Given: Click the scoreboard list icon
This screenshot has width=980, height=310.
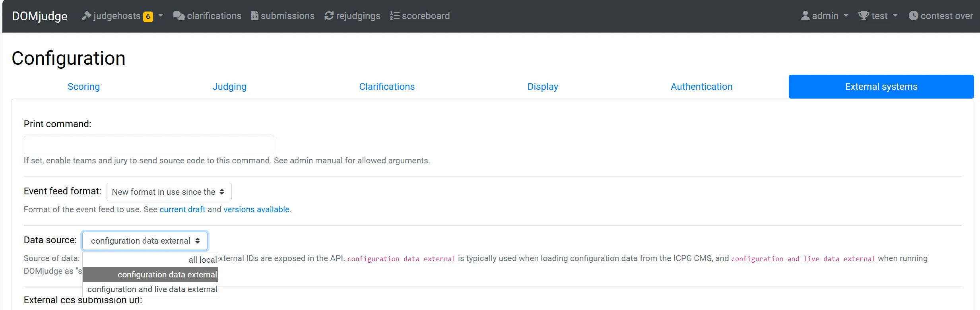Looking at the screenshot, I should coord(394,16).
